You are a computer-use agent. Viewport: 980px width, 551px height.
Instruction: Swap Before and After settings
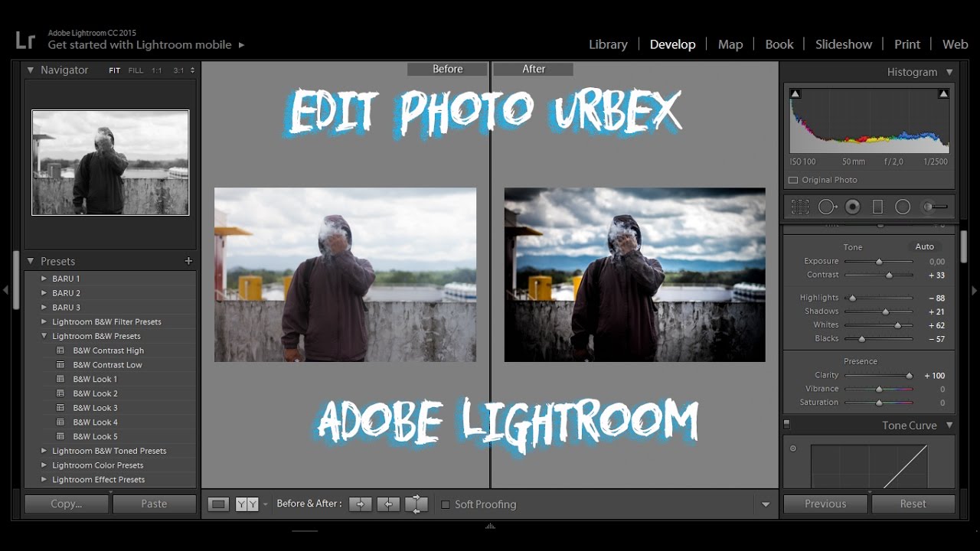coord(416,504)
